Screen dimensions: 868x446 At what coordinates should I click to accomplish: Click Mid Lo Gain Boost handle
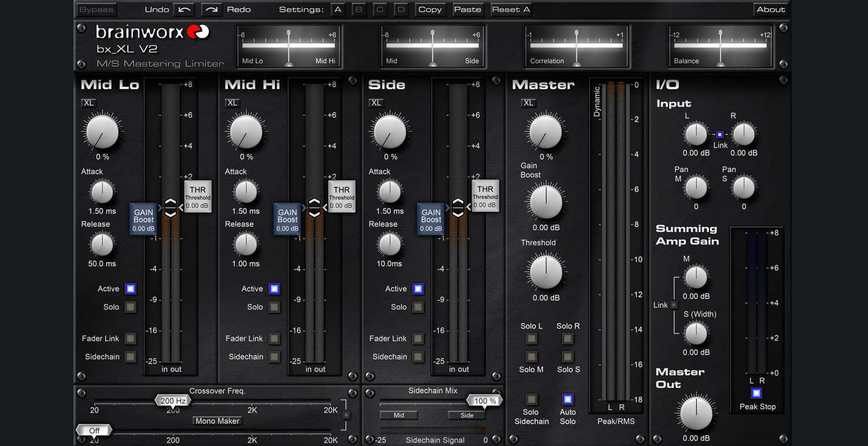point(144,219)
